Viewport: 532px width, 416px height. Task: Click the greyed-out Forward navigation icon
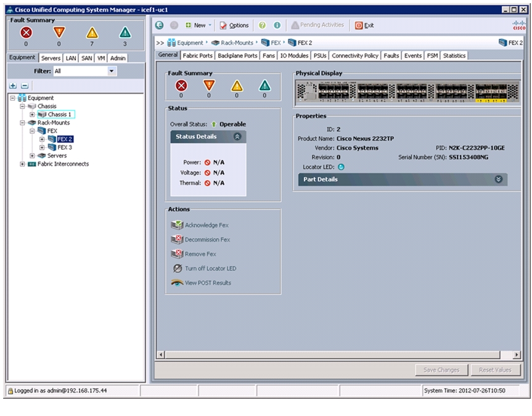click(x=174, y=25)
